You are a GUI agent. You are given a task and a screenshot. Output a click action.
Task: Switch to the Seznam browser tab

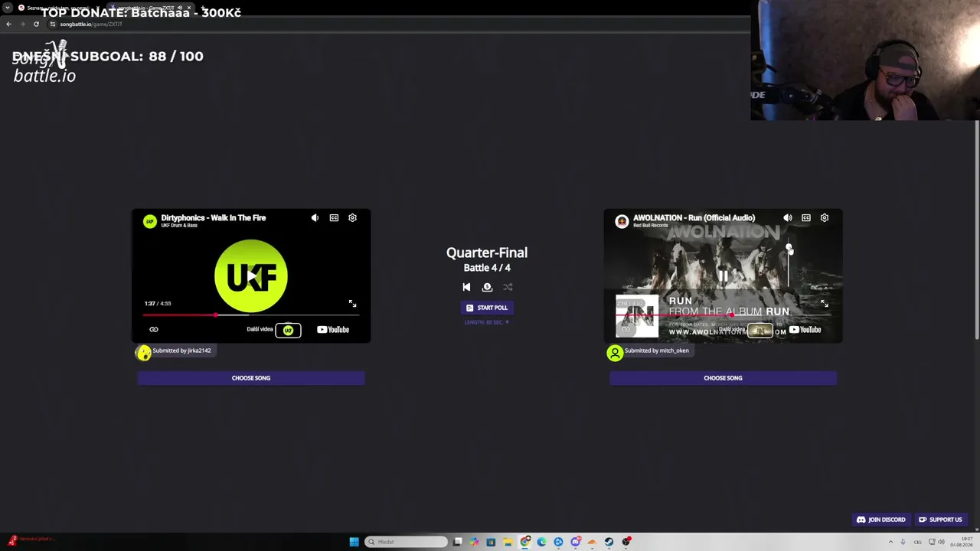[x=59, y=8]
